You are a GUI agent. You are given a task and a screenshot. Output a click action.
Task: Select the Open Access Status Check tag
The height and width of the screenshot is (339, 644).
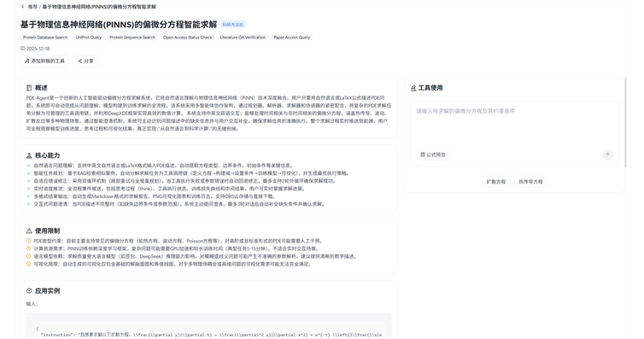tap(187, 38)
